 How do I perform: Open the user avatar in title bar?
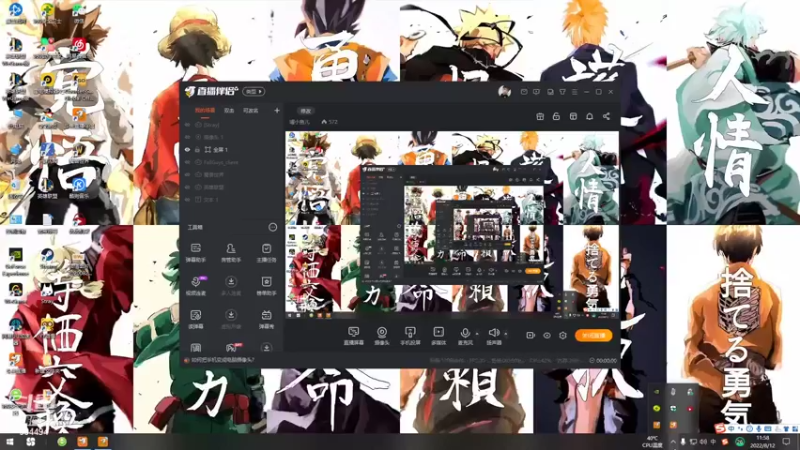(x=504, y=92)
